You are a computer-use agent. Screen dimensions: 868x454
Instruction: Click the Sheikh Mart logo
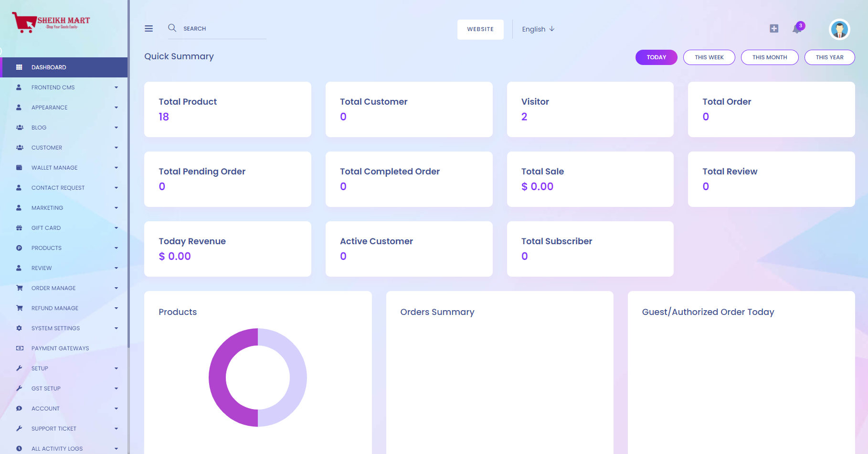(x=51, y=22)
